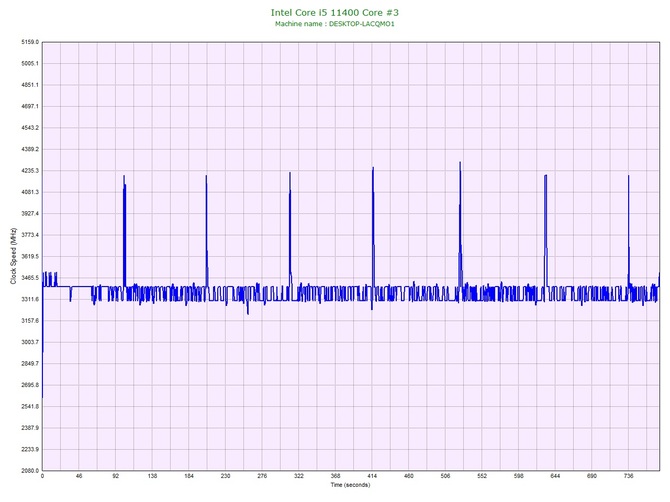
Task: Click the chart title 'Intel Core i5 11400 Core #3'
Action: 335,12
